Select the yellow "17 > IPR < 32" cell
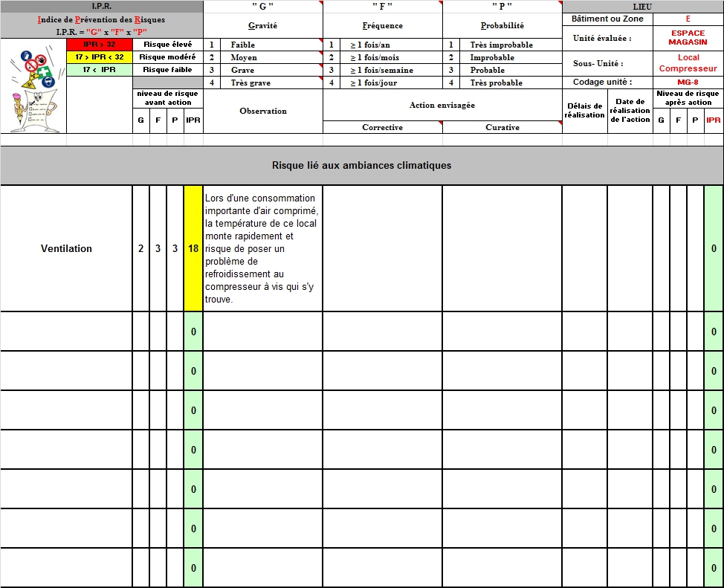 tap(99, 57)
